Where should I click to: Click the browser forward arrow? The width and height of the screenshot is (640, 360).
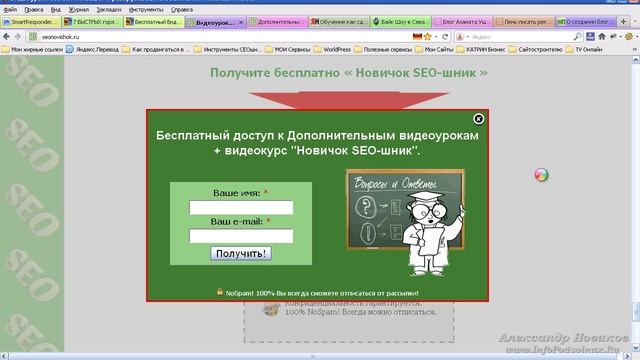[18, 37]
